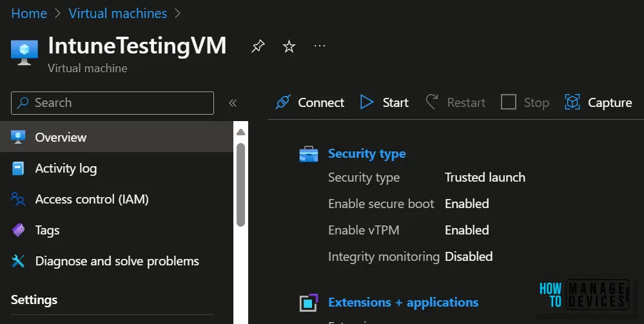Click the Integrity monitoring label
The width and height of the screenshot is (644, 324).
pos(384,256)
